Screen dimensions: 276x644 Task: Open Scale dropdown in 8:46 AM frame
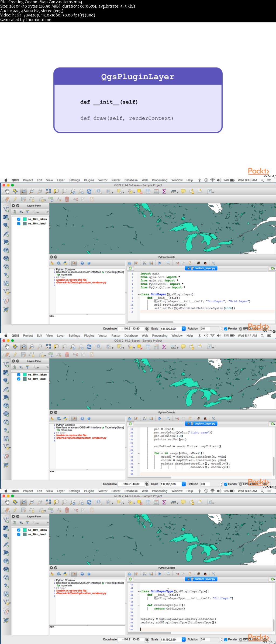[184, 639]
